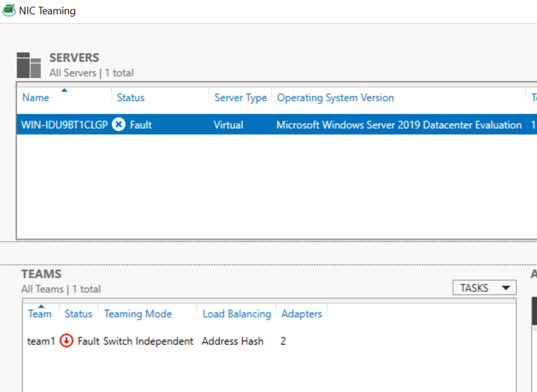
Task: Sort teams by the Adapters column
Action: pos(302,314)
